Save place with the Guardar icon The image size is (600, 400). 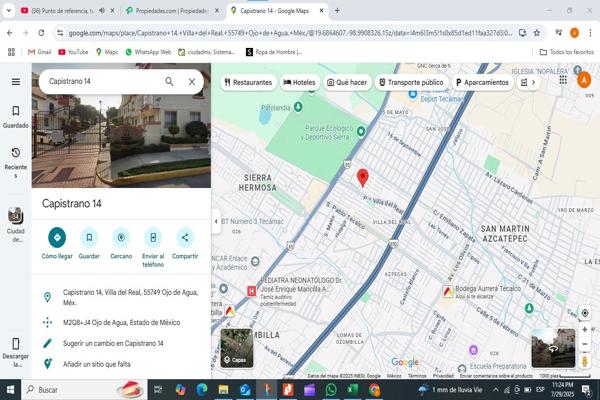[89, 238]
